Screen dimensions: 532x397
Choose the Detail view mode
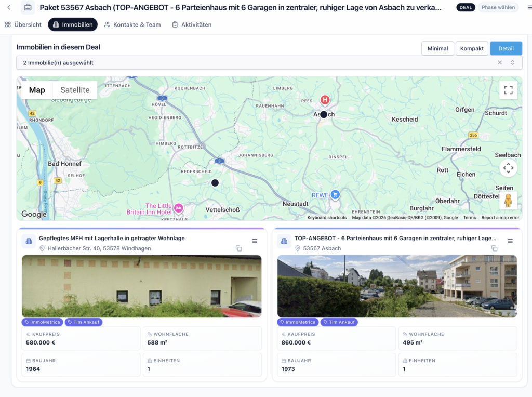pos(506,48)
